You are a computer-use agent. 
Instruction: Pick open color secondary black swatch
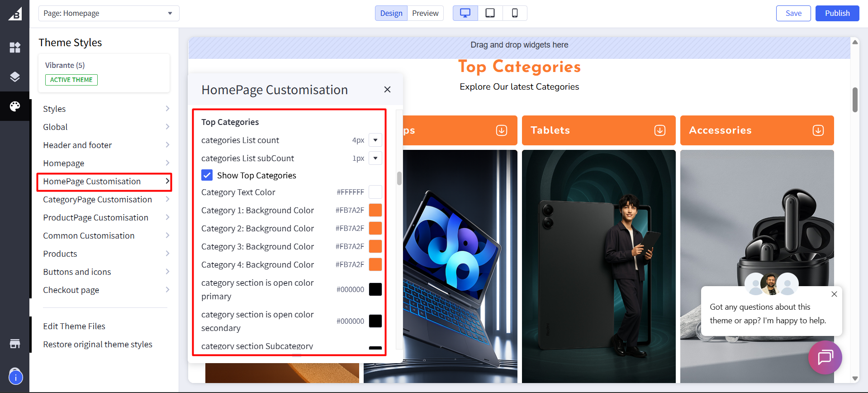pos(375,321)
